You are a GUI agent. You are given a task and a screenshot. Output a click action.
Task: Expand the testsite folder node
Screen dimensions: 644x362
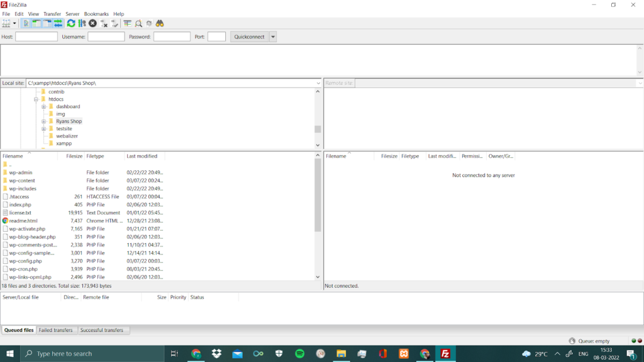coord(43,129)
